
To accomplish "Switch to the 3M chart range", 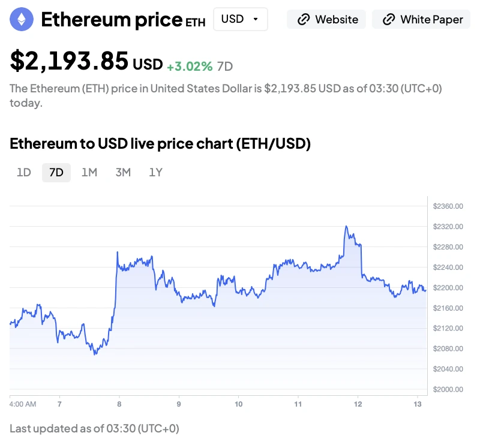I will [x=123, y=173].
